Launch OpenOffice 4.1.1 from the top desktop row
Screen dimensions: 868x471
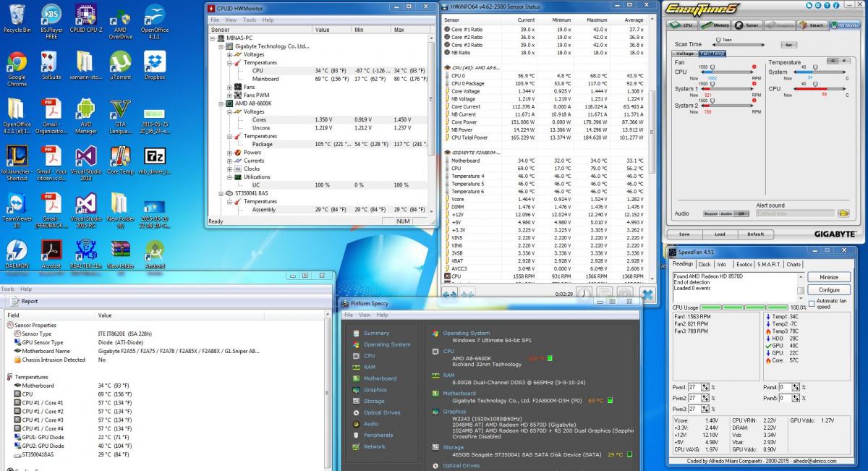pos(155,20)
